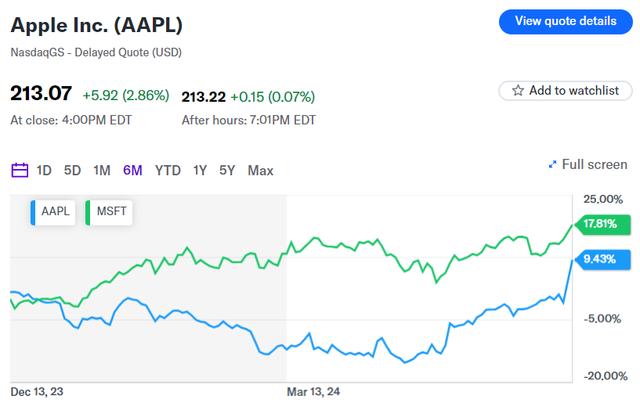Click the Apple Inc. (AAPL) heading
Image resolution: width=640 pixels, height=403 pixels.
(x=96, y=24)
